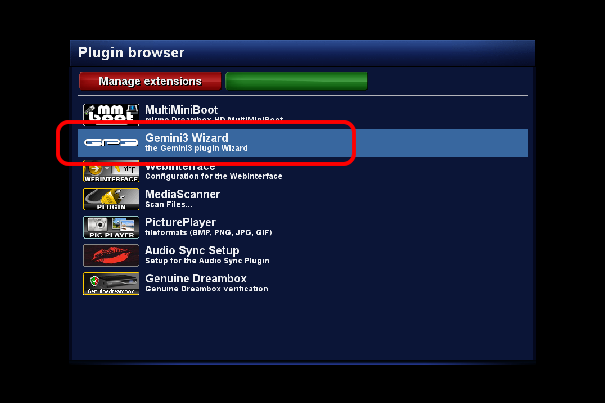This screenshot has width=605, height=403.
Task: Click 'Configuration for the WebInterface' description
Action: [x=214, y=176]
